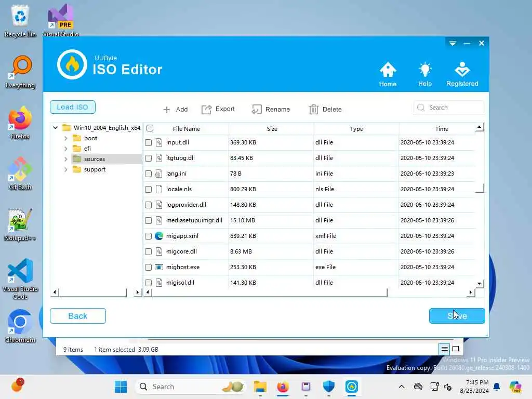Click the locale.nls blank file icon
The height and width of the screenshot is (399, 532).
(159, 189)
